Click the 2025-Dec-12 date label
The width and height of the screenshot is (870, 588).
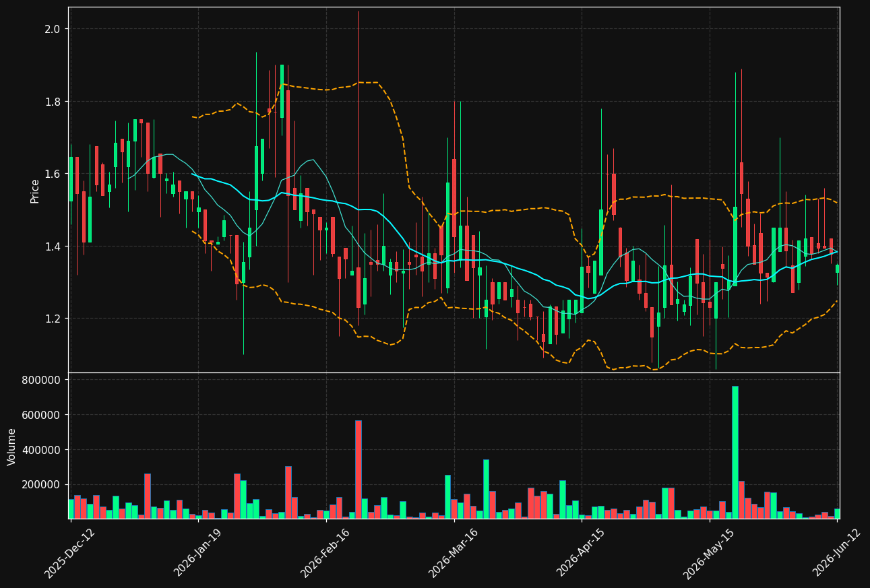pyautogui.click(x=70, y=553)
